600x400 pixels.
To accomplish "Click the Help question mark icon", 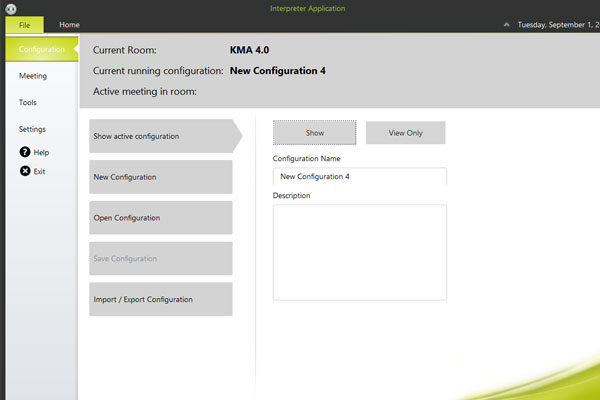I will click(x=25, y=152).
